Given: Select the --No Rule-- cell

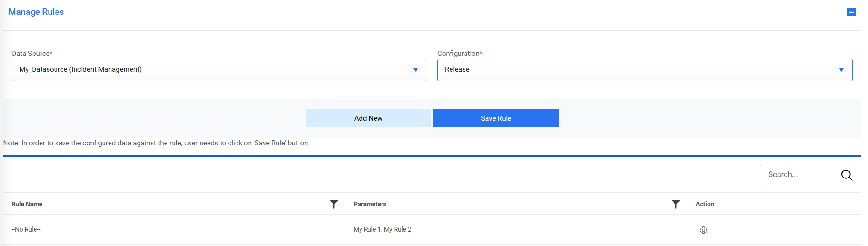Looking at the screenshot, I should click(26, 229).
